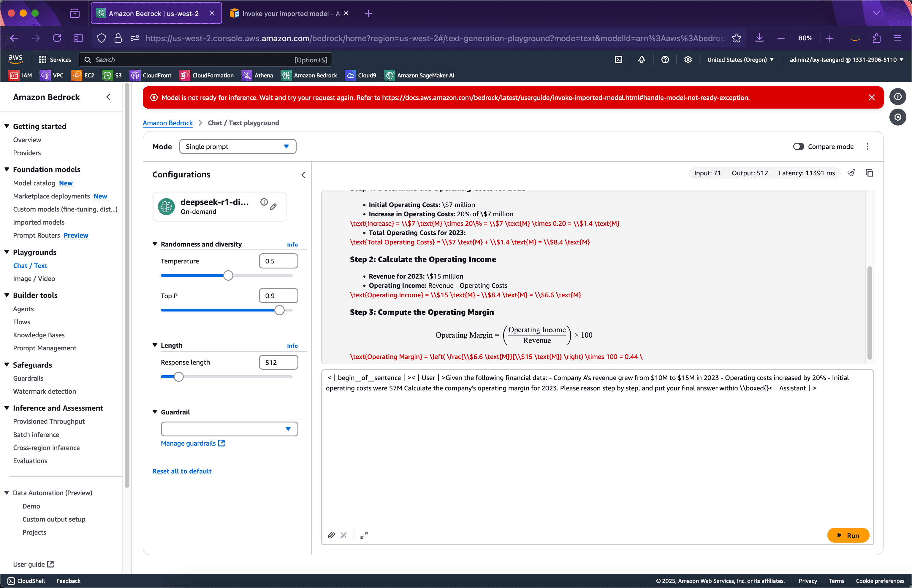The height and width of the screenshot is (588, 912).
Task: Copy the response output
Action: coord(869,173)
